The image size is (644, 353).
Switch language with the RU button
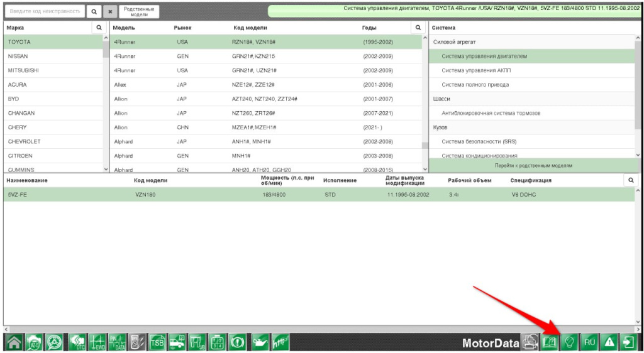[589, 343]
